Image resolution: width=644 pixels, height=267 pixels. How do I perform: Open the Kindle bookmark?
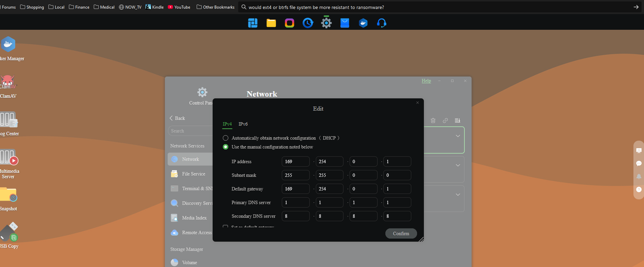[154, 7]
